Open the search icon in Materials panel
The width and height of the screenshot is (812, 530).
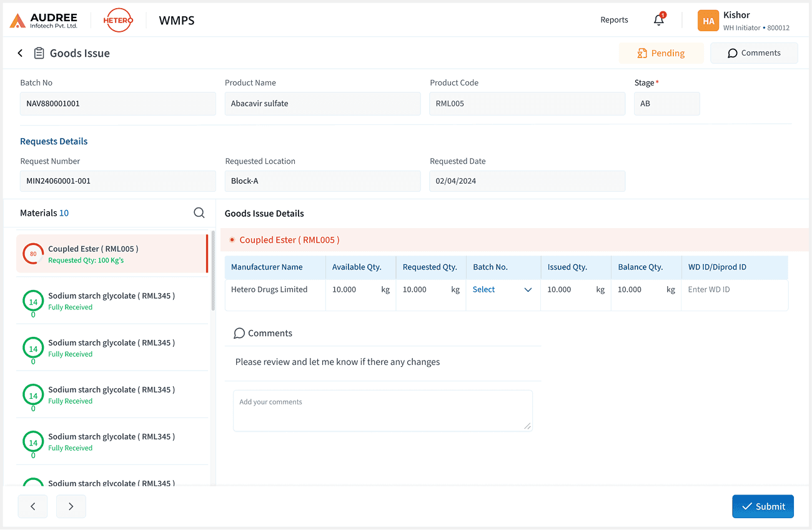pyautogui.click(x=199, y=212)
